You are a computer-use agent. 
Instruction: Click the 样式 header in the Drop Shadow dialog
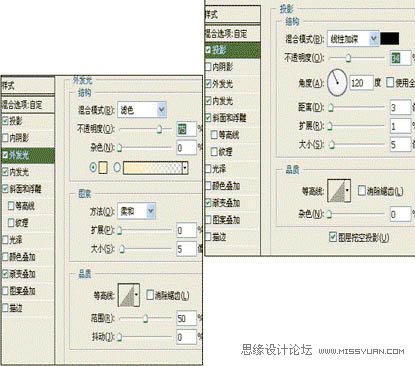coord(232,15)
